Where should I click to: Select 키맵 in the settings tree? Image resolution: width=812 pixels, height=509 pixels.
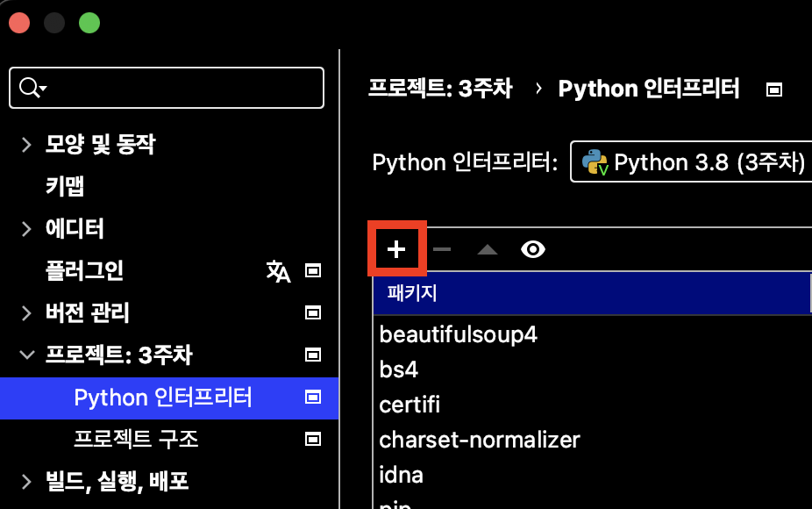(x=65, y=186)
